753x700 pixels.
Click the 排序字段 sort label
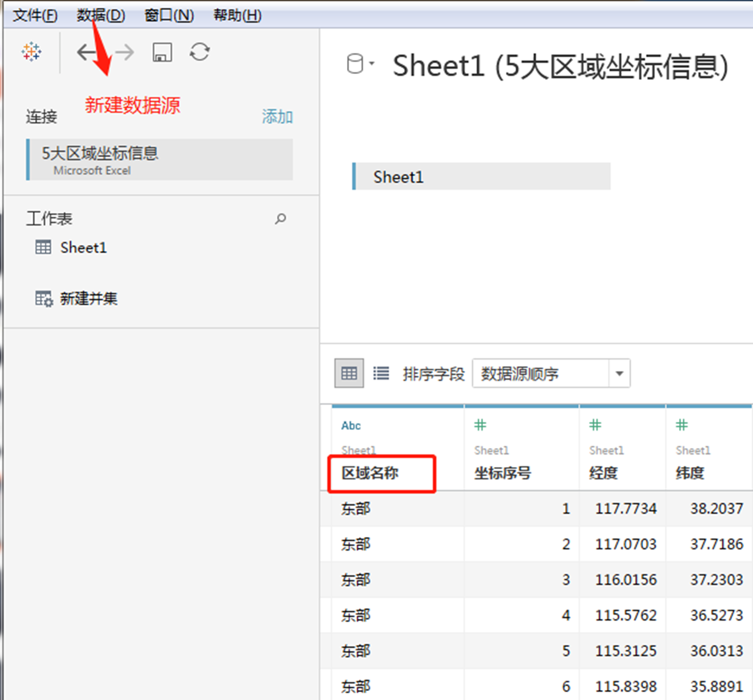(434, 374)
